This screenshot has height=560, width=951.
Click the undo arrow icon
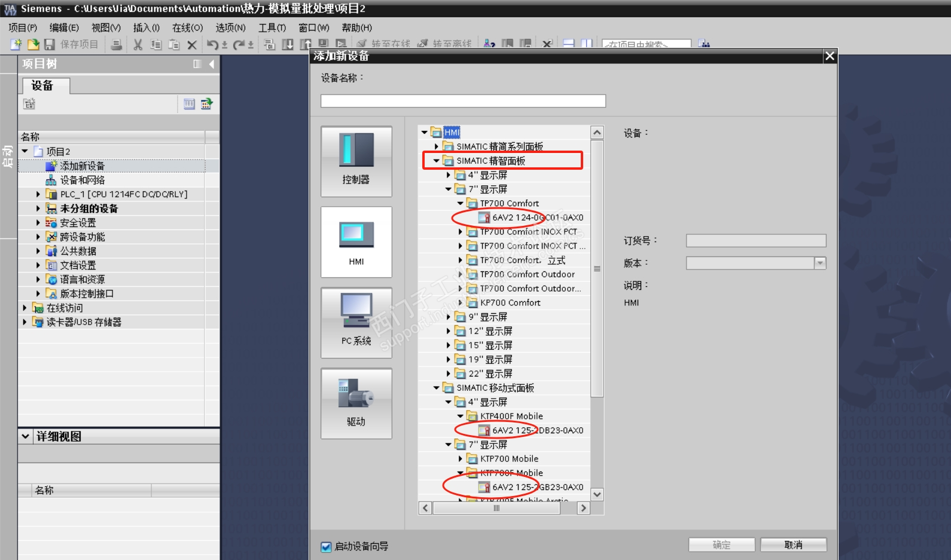click(x=212, y=44)
